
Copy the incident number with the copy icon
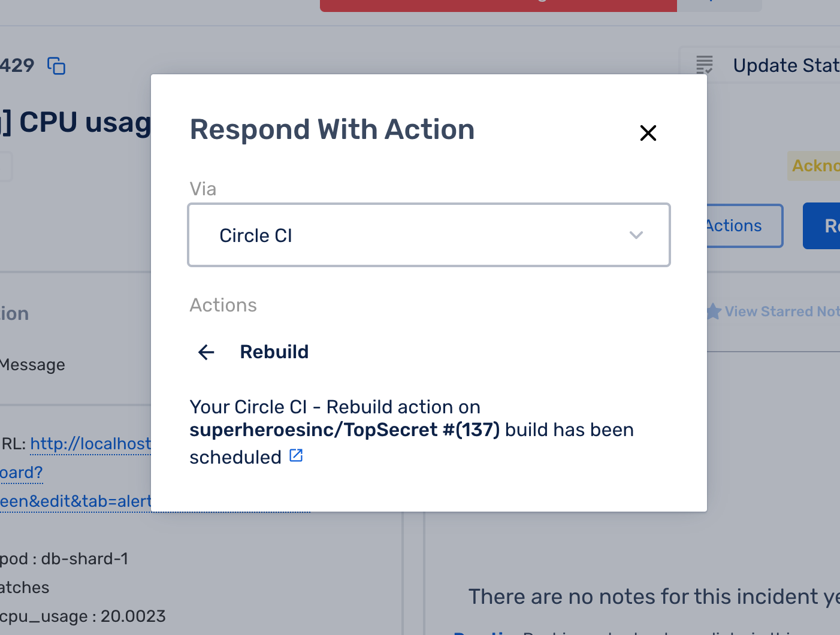pyautogui.click(x=56, y=66)
